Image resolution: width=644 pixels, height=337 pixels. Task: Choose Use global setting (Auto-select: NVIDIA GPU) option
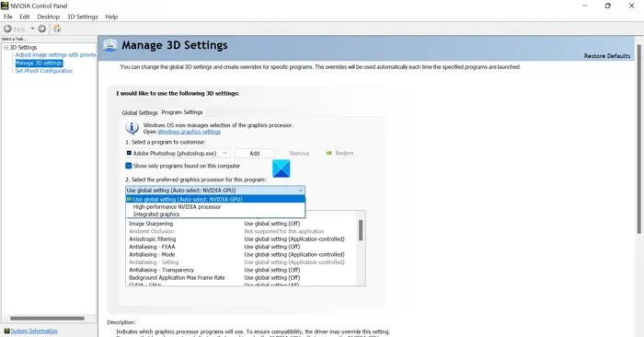click(x=215, y=199)
